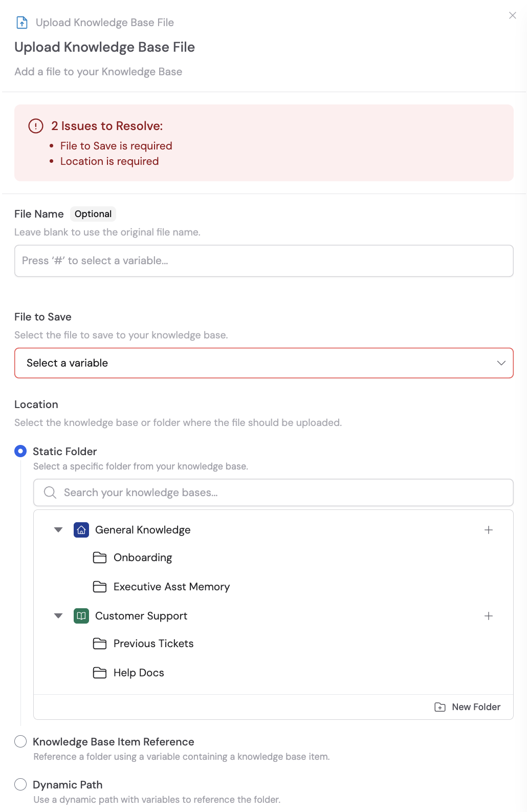Click the folder icon next to Onboarding

[x=100, y=557]
